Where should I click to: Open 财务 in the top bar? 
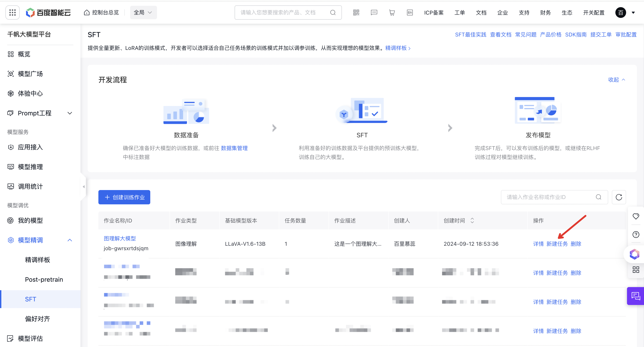(x=545, y=13)
